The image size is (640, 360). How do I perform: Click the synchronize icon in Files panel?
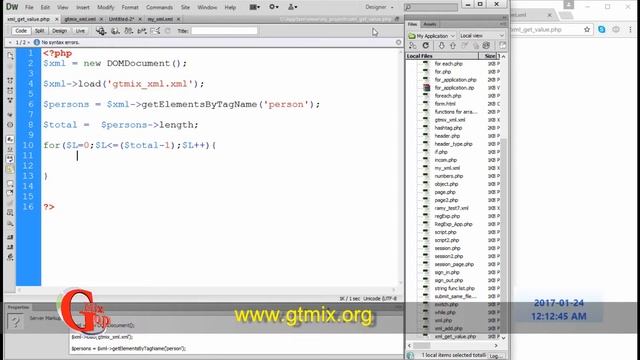coord(486,46)
